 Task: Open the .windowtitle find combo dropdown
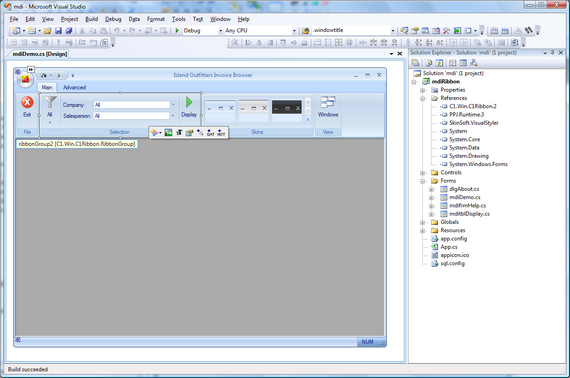(393, 31)
